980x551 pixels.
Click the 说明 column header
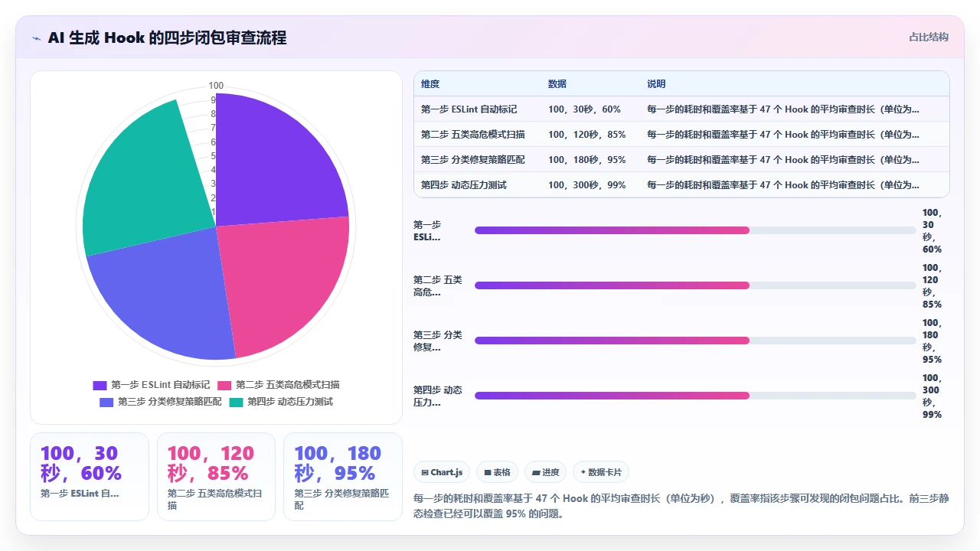(x=656, y=84)
